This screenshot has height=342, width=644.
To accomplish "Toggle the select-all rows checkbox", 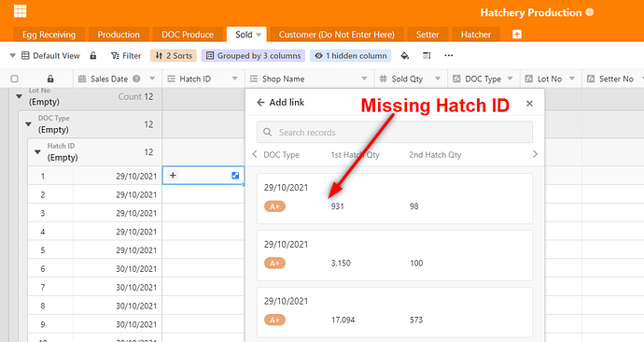I will pyautogui.click(x=14, y=78).
